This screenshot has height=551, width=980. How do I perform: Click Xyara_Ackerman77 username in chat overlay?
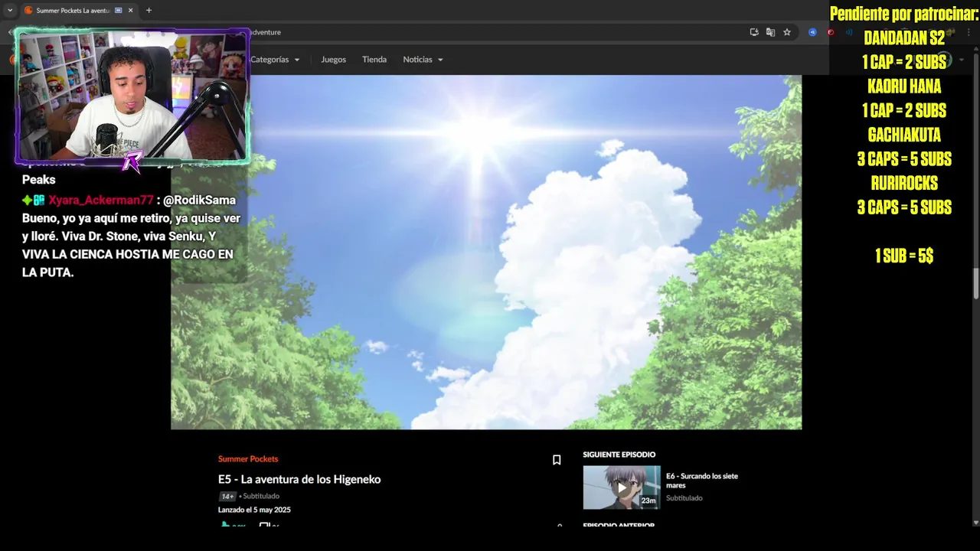tap(101, 200)
